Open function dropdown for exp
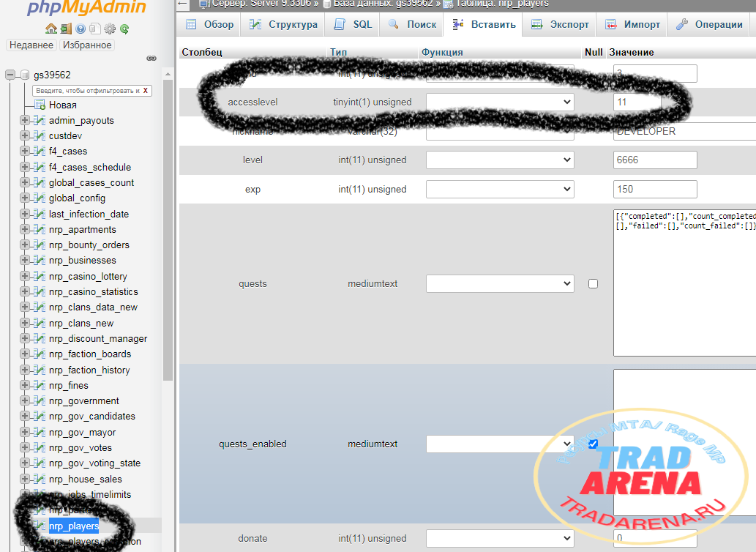Viewport: 756px width, 552px height. coord(500,190)
